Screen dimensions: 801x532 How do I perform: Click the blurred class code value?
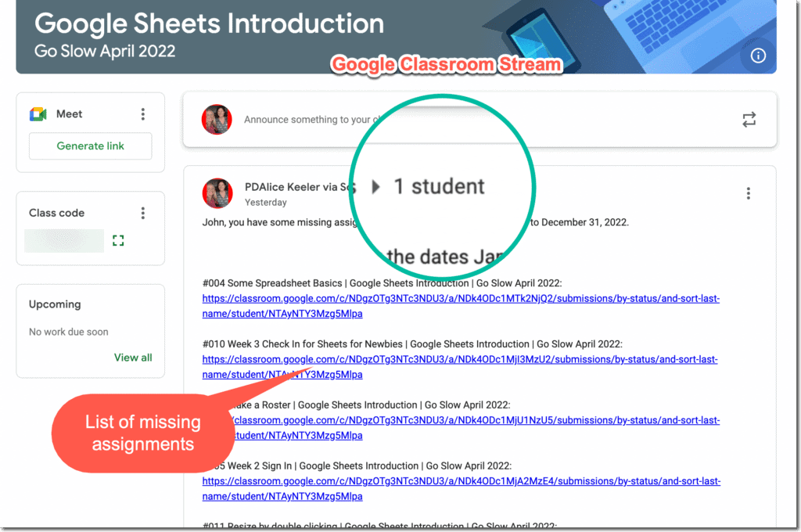pos(64,241)
